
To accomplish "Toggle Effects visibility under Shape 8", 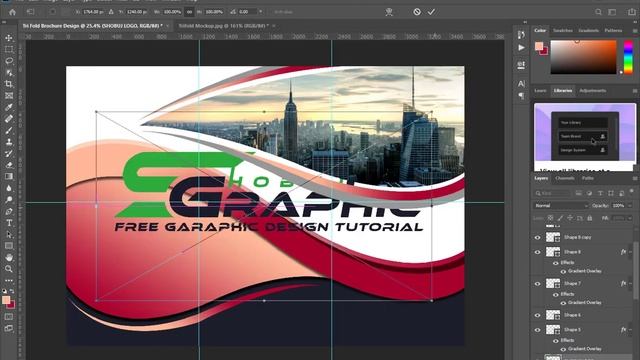I will click(556, 263).
